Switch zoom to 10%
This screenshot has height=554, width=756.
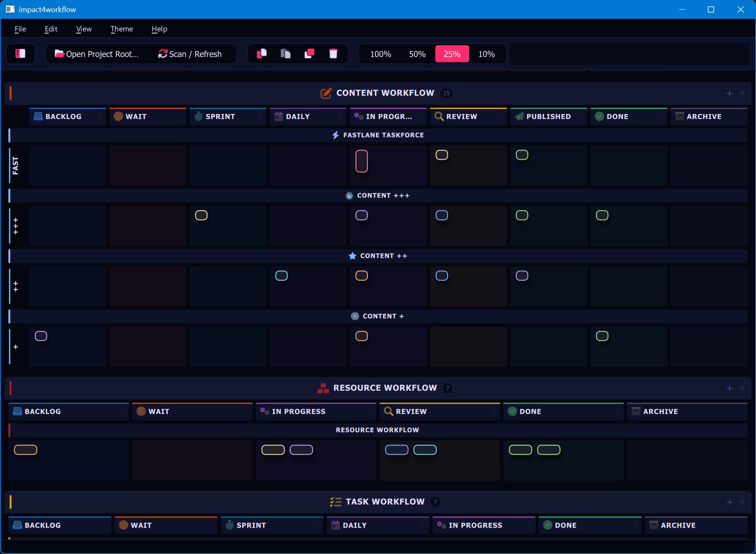point(487,54)
